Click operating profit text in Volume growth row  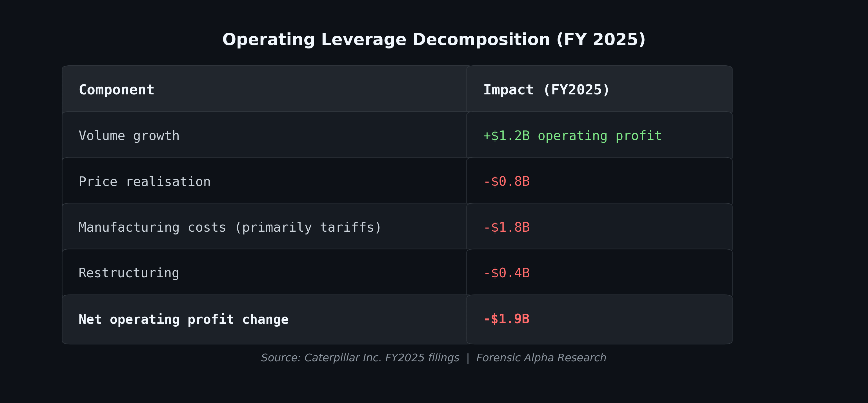pyautogui.click(x=600, y=136)
